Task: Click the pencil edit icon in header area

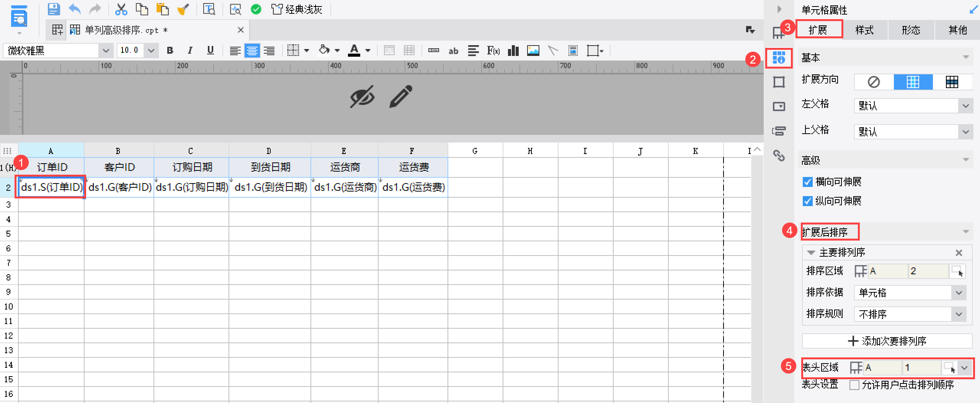Action: [x=401, y=97]
